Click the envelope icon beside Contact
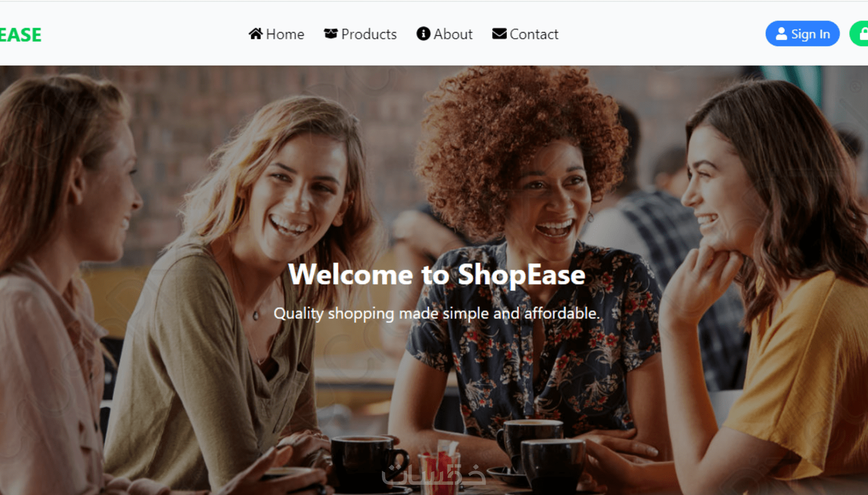This screenshot has height=495, width=868. pos(499,34)
